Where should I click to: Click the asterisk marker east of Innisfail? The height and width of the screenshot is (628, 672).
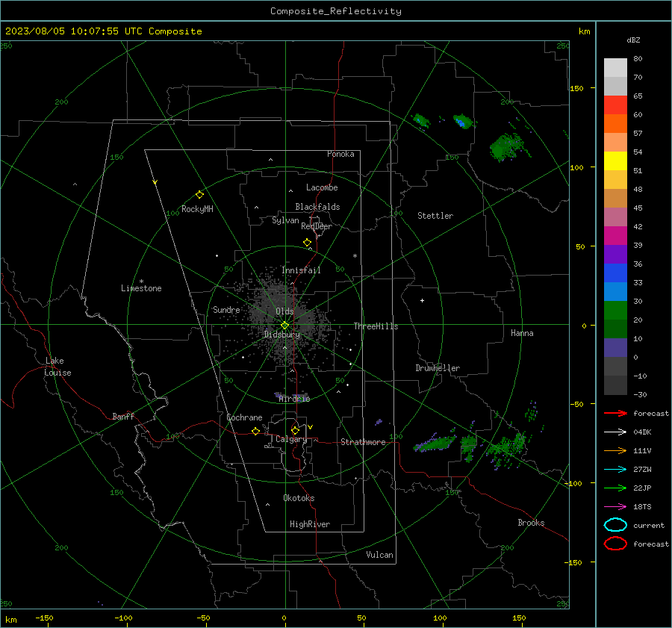355,256
